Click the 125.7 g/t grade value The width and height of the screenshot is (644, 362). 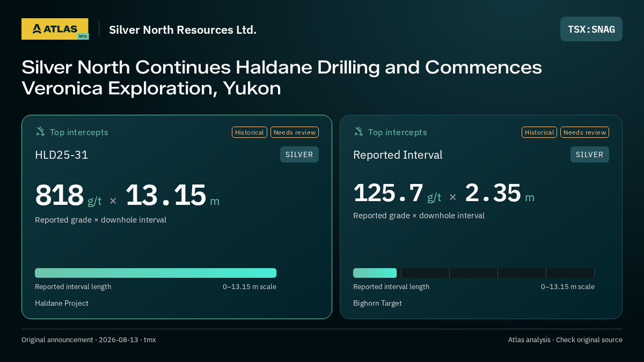[397, 193]
